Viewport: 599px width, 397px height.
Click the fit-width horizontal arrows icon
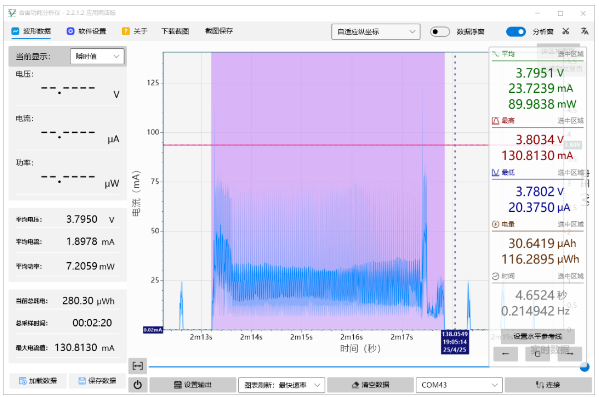[x=138, y=366]
